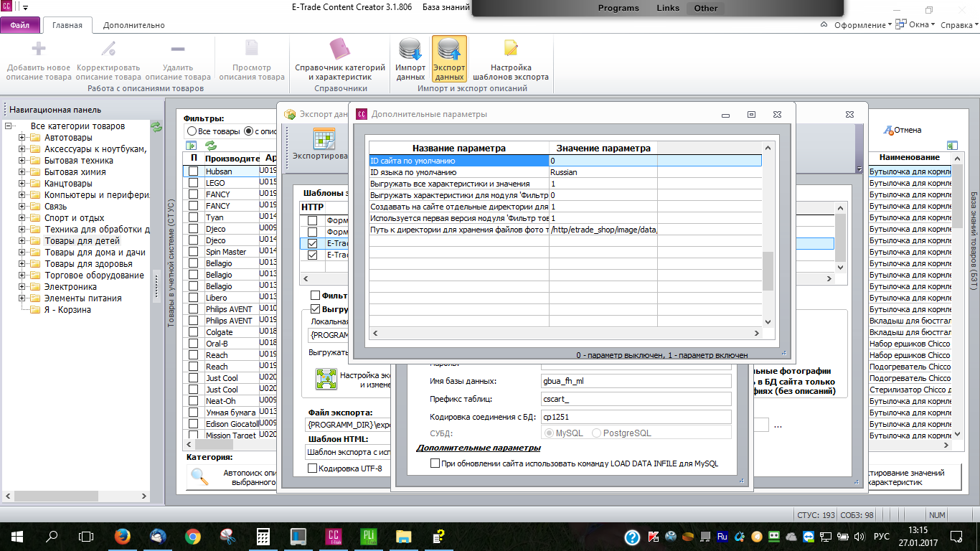Click the Кодировка соединения с БД field

point(636,416)
